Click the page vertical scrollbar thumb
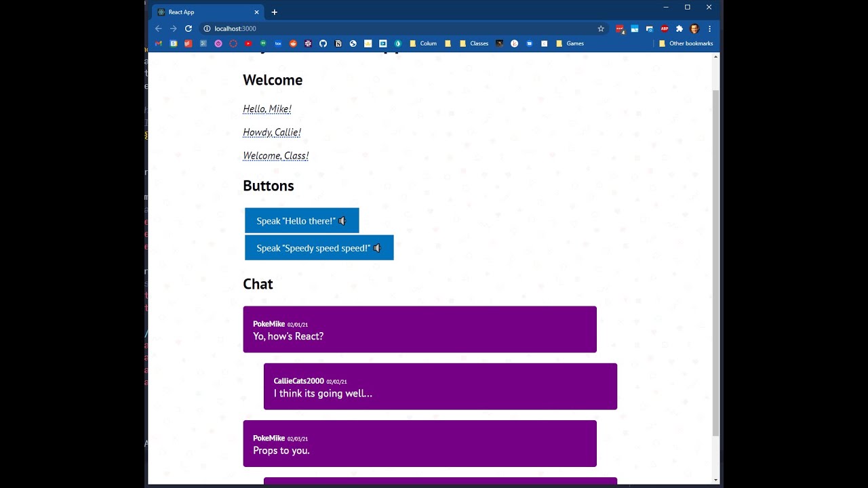The width and height of the screenshot is (868, 488). point(715,262)
